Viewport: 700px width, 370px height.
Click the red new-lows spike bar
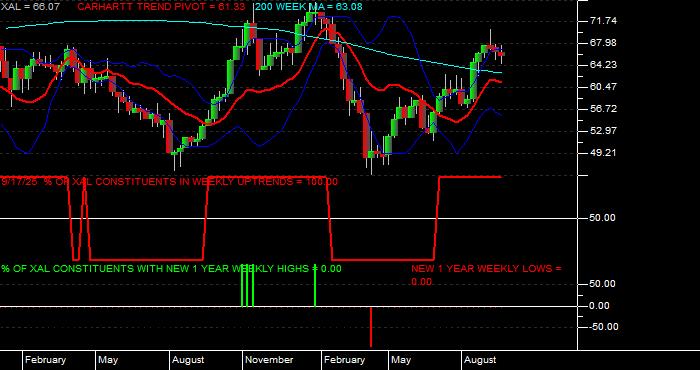pos(371,327)
